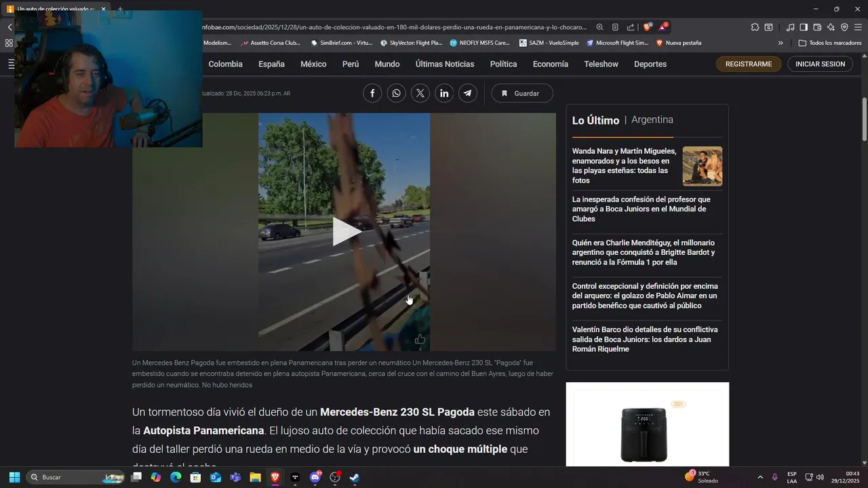Open Brave Shields lion icon
This screenshot has height=488, width=868.
click(x=647, y=27)
